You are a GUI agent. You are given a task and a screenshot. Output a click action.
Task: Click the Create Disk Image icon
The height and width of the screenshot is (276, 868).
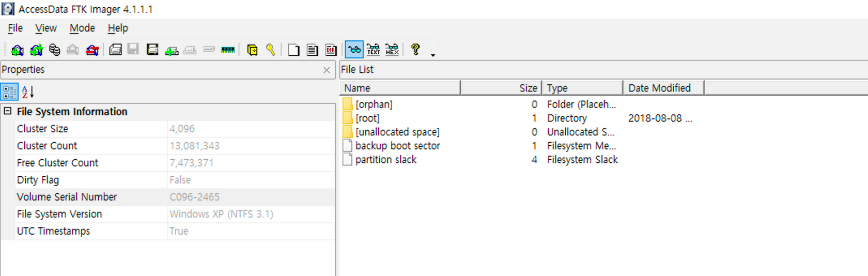coord(115,50)
